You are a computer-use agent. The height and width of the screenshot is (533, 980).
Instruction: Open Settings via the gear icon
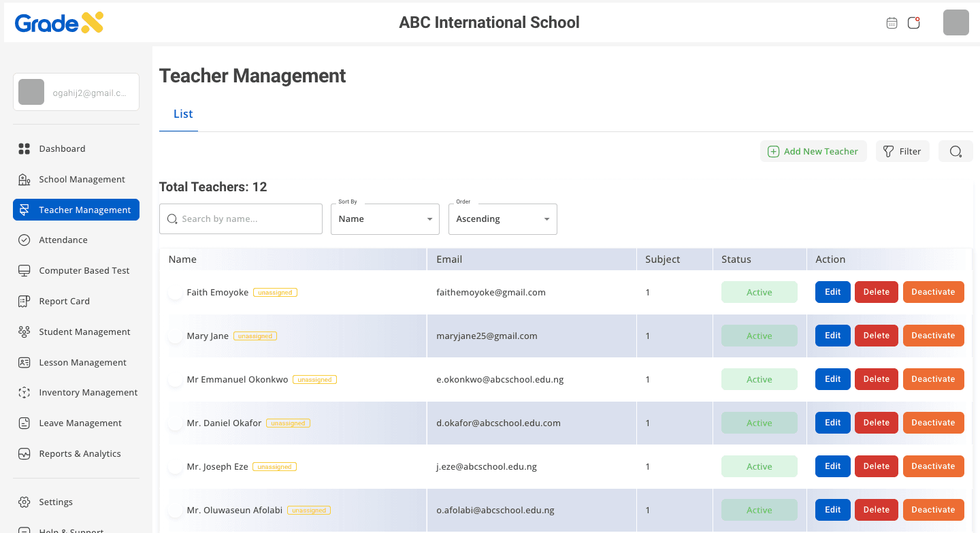click(25, 502)
